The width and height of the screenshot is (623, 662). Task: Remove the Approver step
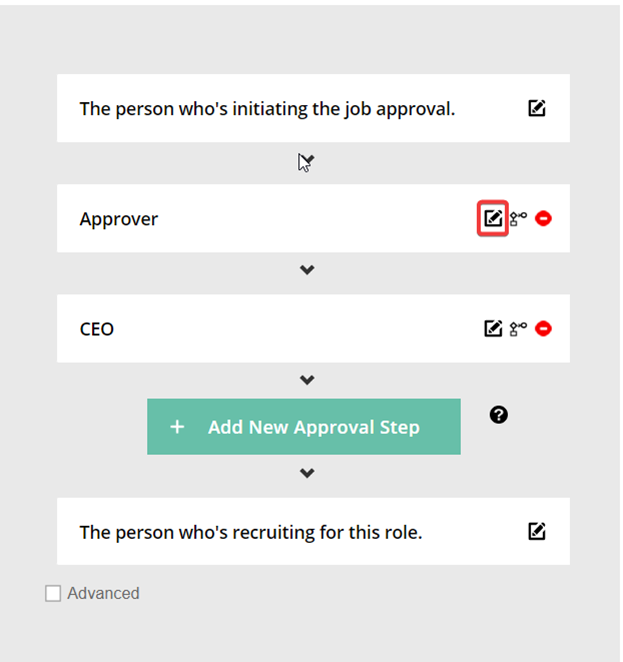click(543, 218)
